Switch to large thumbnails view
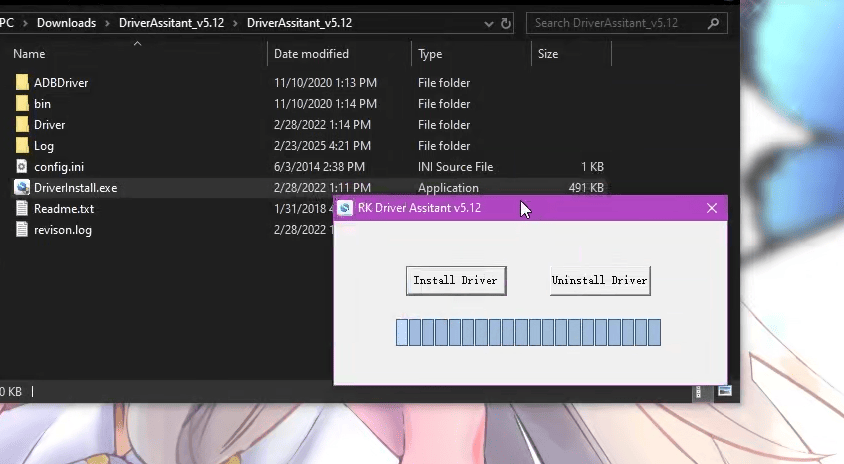844x464 pixels. 725,391
